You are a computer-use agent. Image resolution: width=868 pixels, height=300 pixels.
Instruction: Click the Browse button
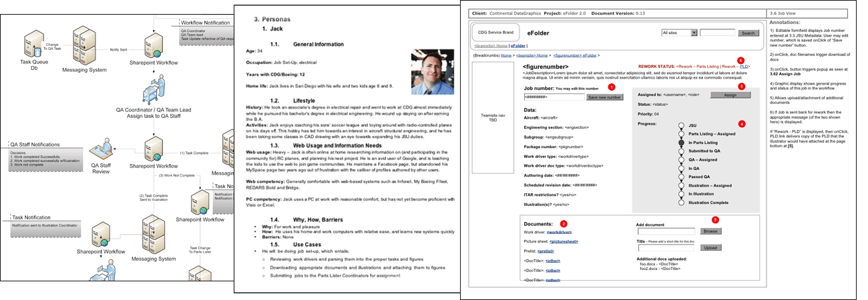(710, 232)
